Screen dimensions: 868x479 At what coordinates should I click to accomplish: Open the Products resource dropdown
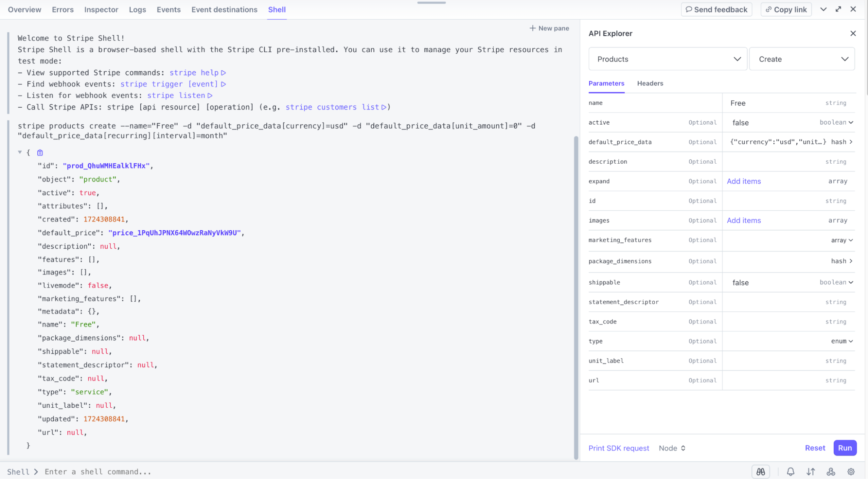667,59
